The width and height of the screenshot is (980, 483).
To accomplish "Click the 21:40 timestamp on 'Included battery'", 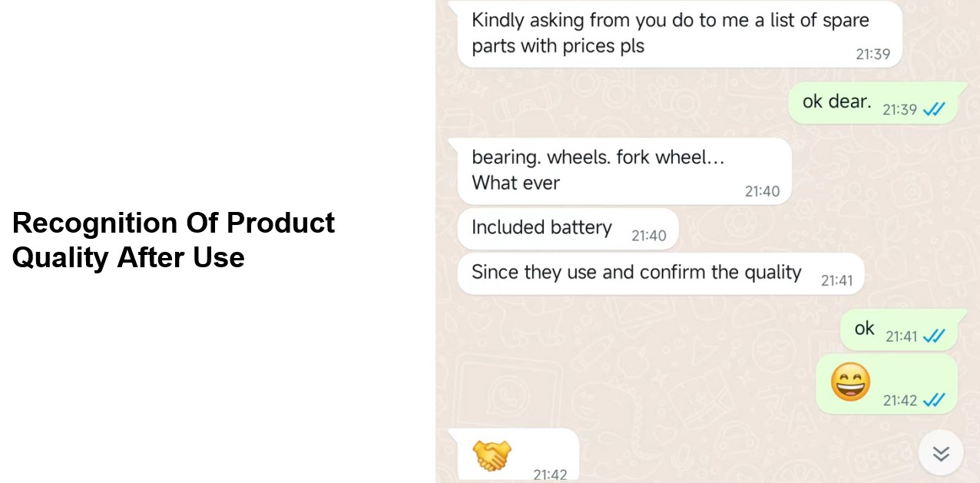I will (x=649, y=236).
